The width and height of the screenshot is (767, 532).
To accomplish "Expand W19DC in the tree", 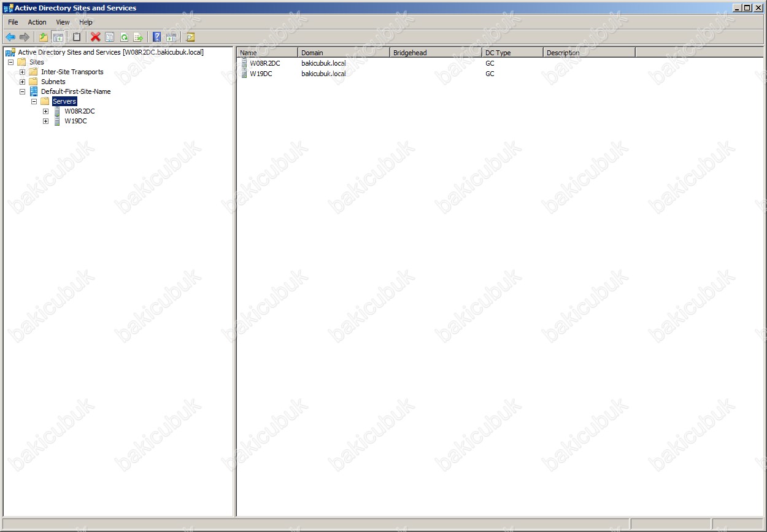I will (45, 121).
